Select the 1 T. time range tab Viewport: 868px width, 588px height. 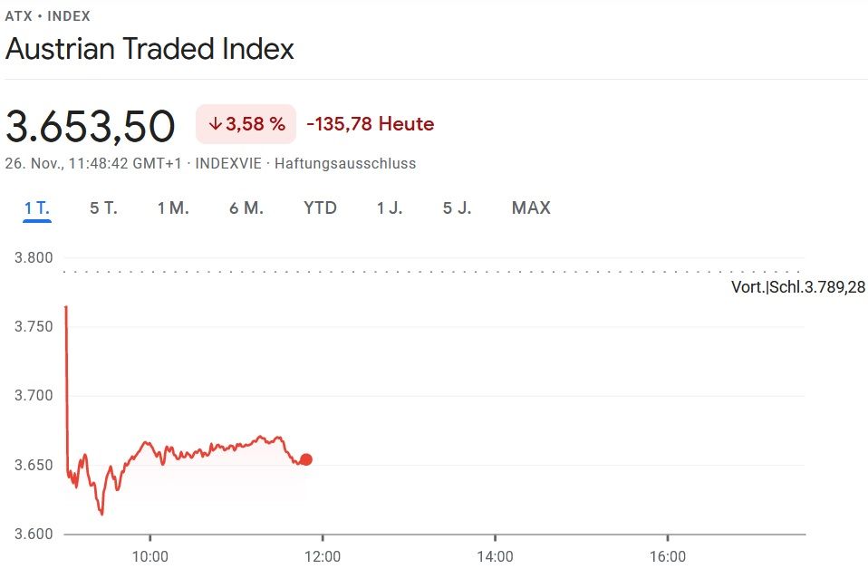36,208
